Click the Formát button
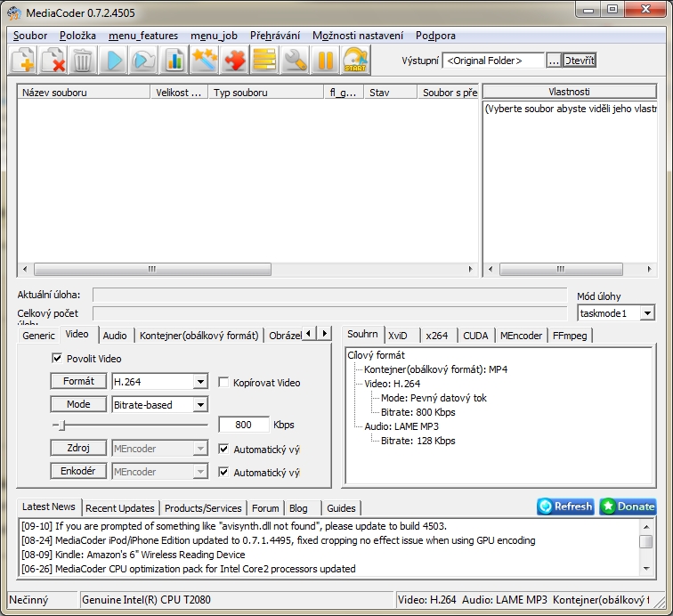This screenshot has height=616, width=673. coord(78,381)
